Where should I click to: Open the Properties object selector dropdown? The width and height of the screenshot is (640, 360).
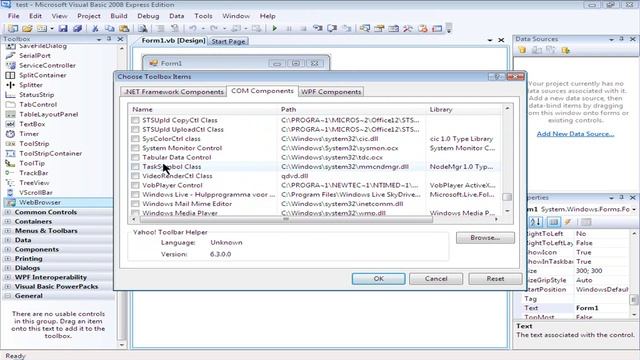pos(634,209)
